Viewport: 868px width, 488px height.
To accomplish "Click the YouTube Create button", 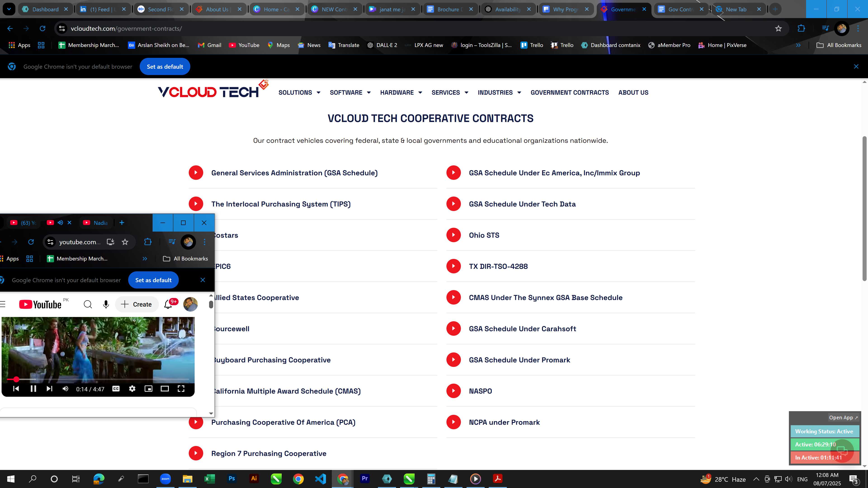I will (x=137, y=305).
